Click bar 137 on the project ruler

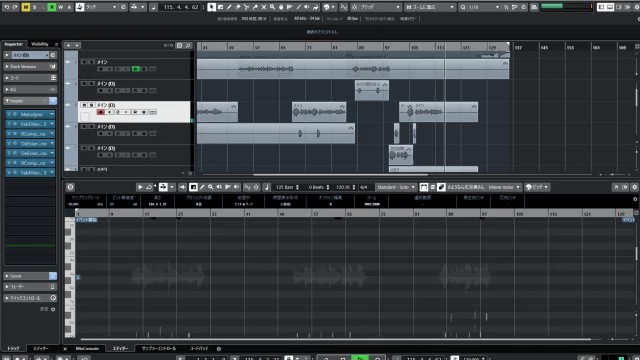click(518, 48)
